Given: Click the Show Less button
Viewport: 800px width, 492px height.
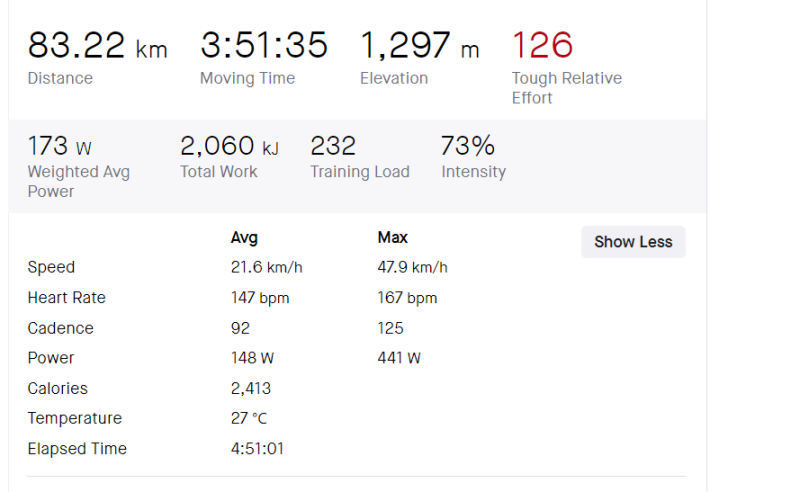Looking at the screenshot, I should click(x=633, y=242).
